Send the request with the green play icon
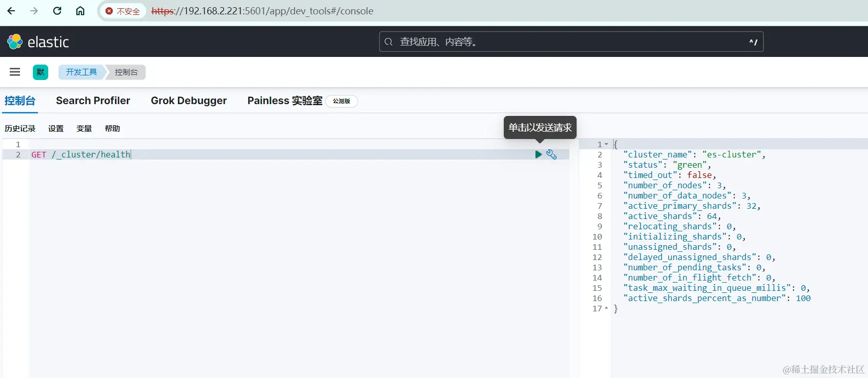This screenshot has height=378, width=868. tap(538, 154)
